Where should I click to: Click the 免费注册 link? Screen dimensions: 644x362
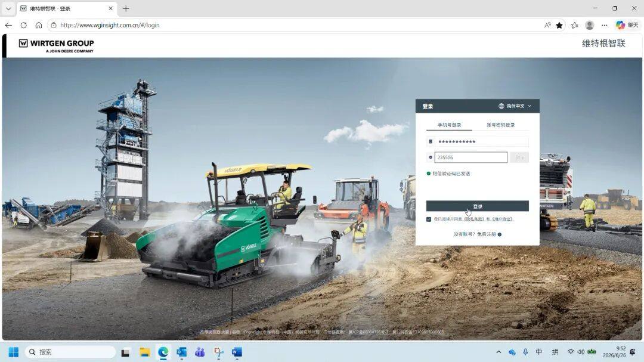pyautogui.click(x=487, y=234)
